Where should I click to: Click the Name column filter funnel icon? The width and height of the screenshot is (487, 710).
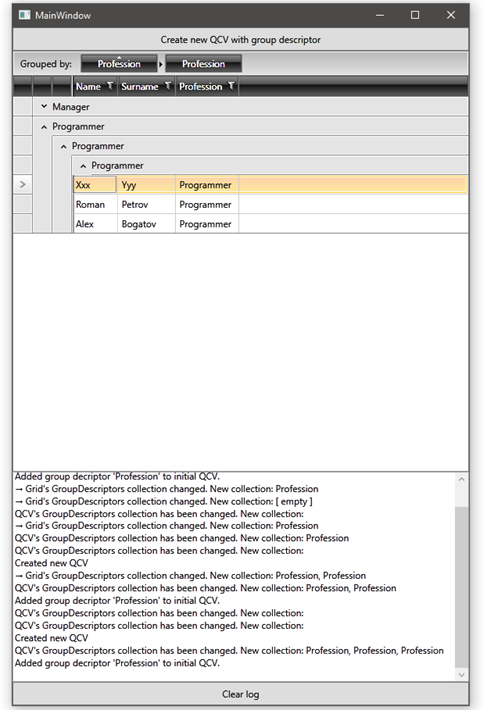point(110,86)
